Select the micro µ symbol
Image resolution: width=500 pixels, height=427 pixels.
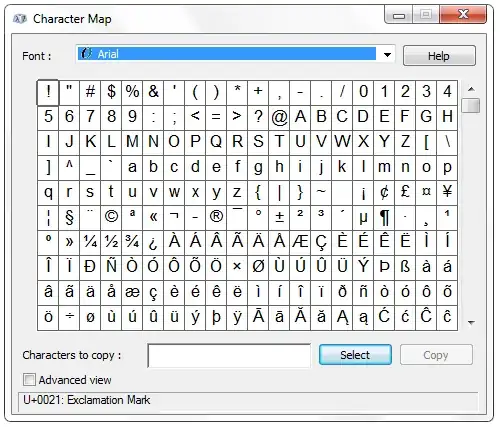363,218
